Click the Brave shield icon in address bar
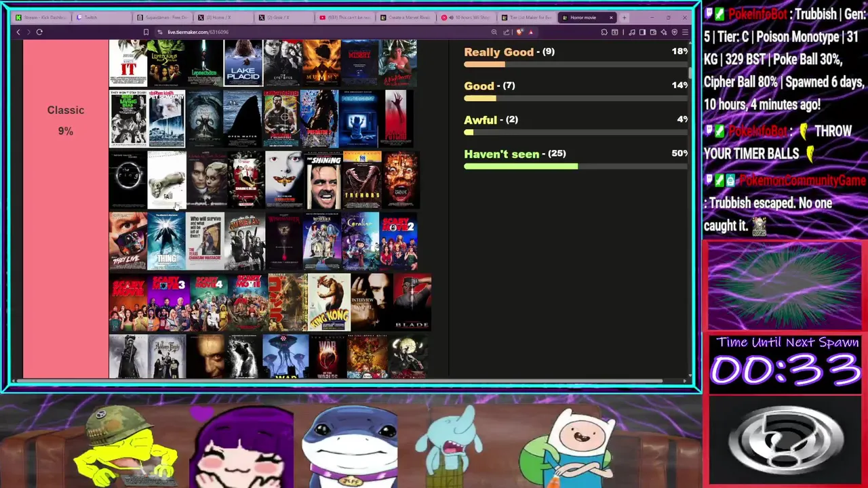This screenshot has width=868, height=488. click(519, 32)
